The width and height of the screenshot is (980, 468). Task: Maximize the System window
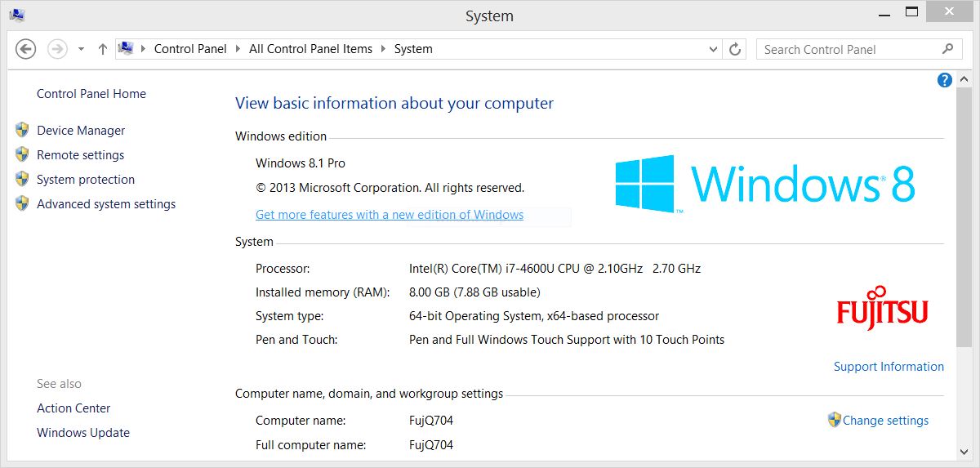(911, 12)
